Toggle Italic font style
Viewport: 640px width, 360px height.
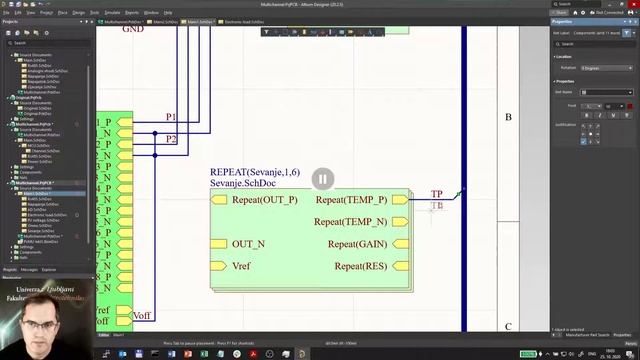pyautogui.click(x=600, y=116)
